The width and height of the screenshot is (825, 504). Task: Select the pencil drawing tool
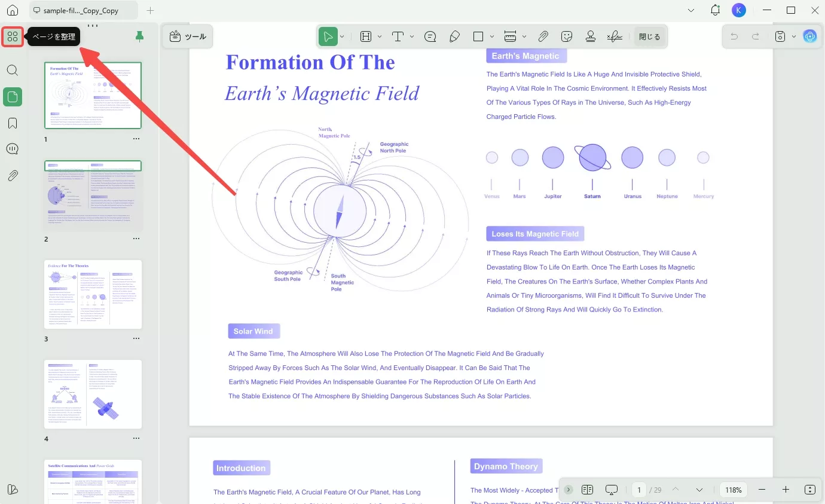(x=454, y=36)
